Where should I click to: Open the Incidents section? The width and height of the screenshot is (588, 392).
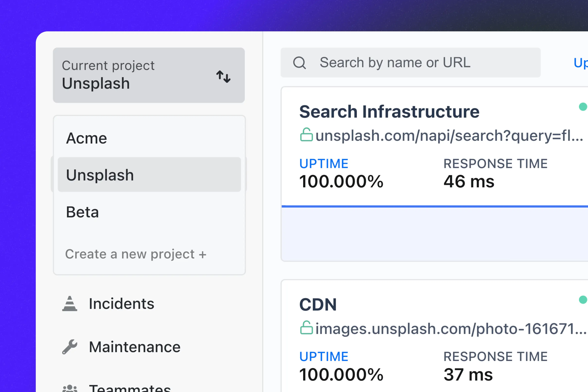[122, 303]
